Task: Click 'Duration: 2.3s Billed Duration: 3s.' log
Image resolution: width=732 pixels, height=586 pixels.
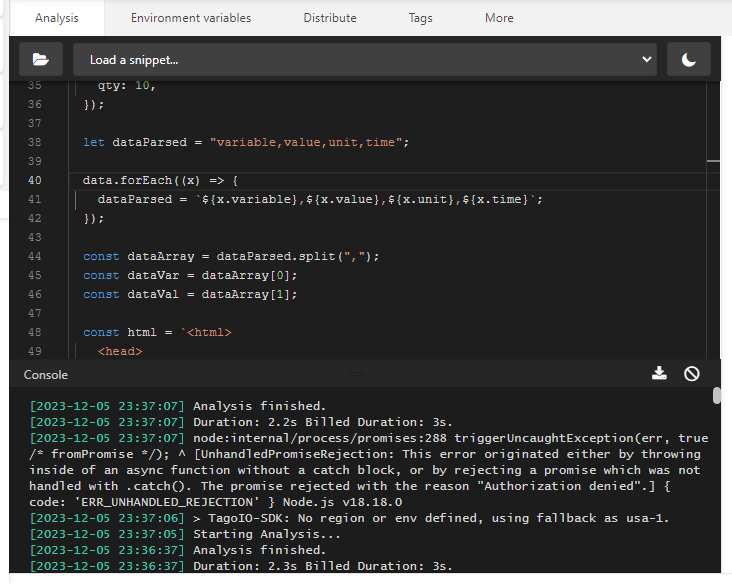Action: [x=323, y=566]
